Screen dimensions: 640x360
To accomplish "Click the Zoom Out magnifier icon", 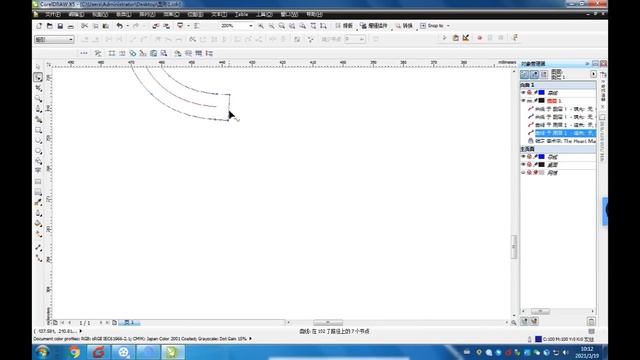I will click(x=271, y=26).
